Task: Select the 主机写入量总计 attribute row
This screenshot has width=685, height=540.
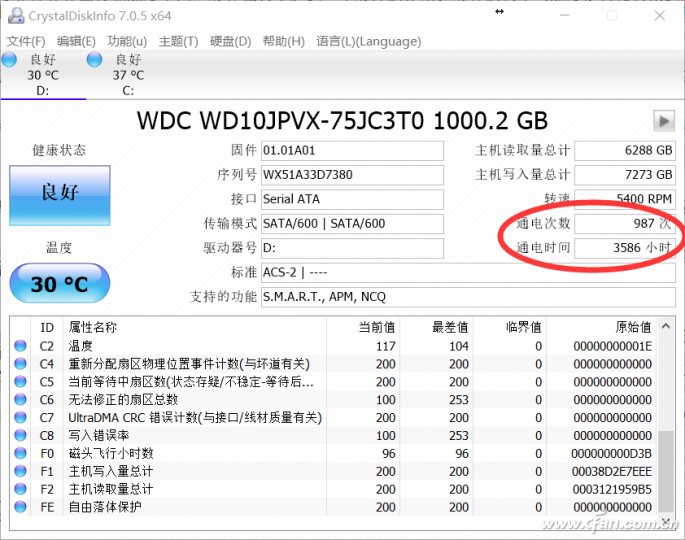Action: tap(333, 471)
